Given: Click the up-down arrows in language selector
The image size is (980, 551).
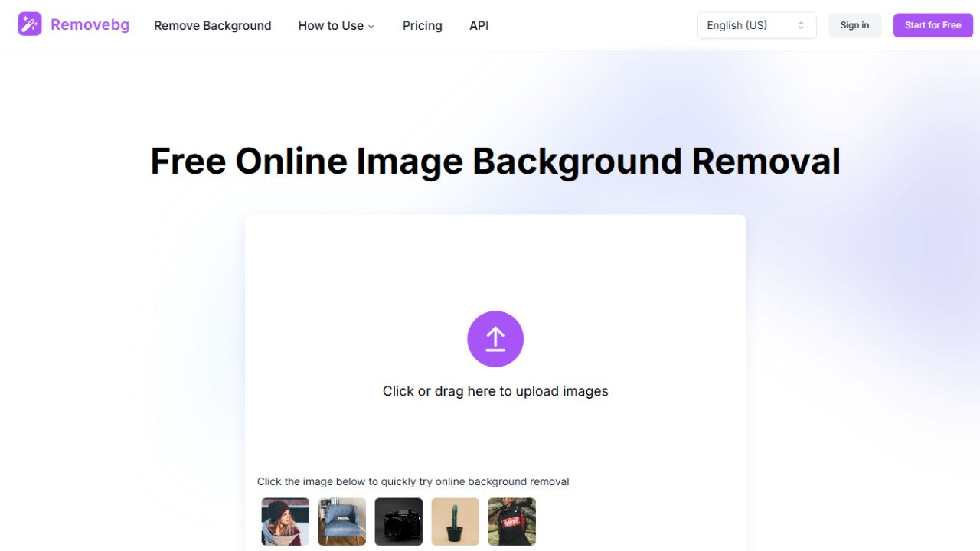Looking at the screenshot, I should click(801, 25).
